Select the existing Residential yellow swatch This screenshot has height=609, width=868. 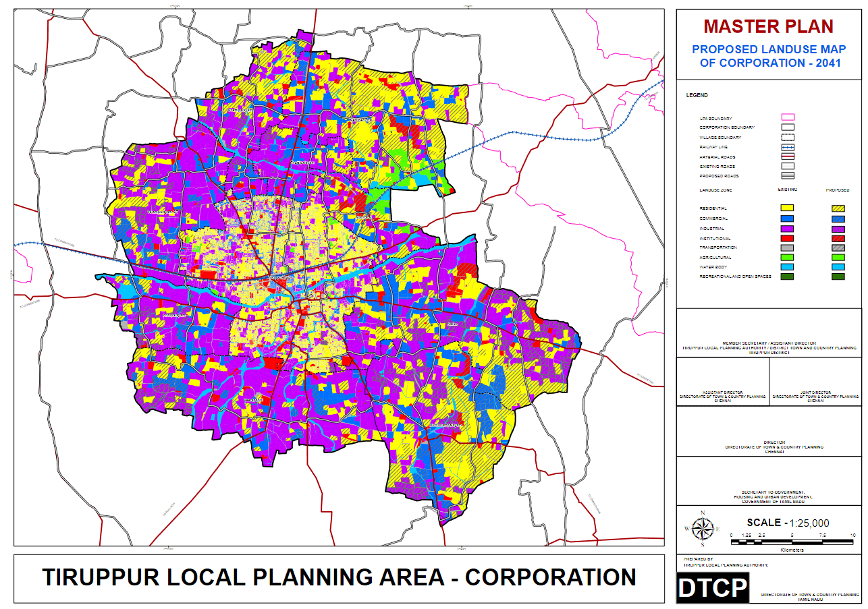[787, 208]
